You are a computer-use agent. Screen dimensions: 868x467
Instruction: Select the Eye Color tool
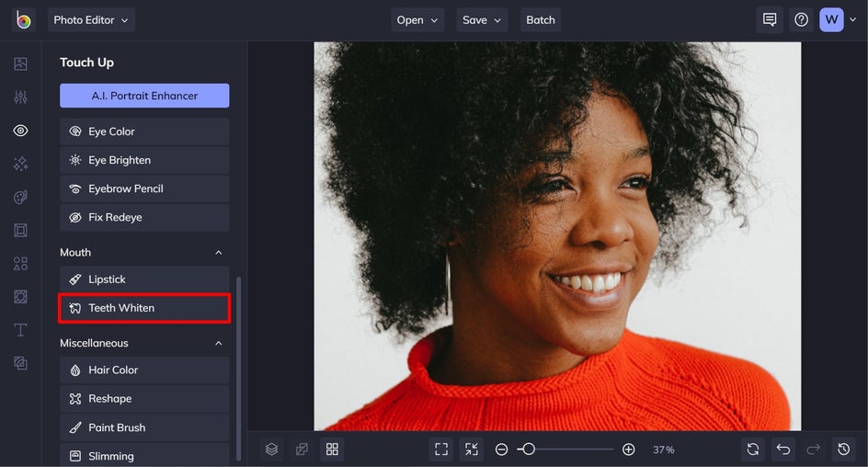point(144,131)
